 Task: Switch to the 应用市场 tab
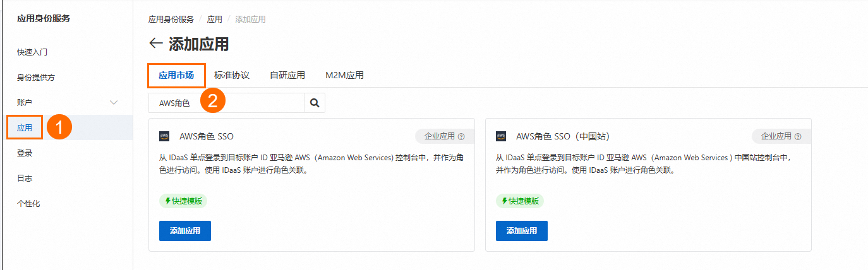pyautogui.click(x=176, y=75)
